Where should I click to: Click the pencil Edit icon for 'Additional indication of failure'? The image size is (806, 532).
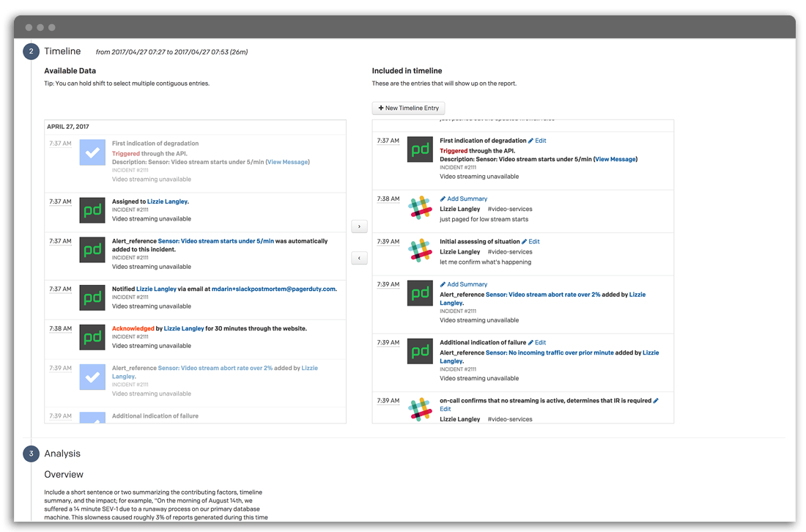(531, 342)
